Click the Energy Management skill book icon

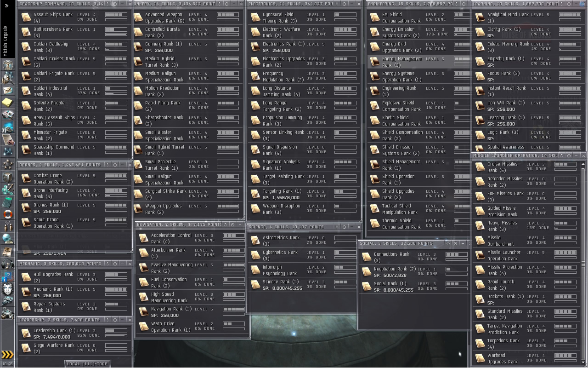[x=375, y=62]
